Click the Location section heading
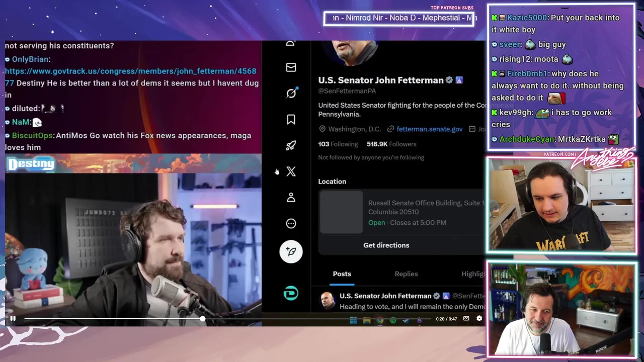 [332, 182]
